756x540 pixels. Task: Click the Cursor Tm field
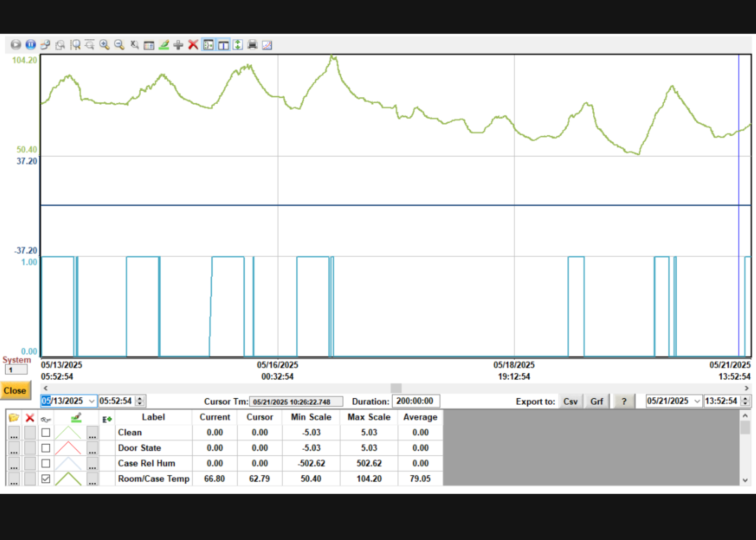pyautogui.click(x=296, y=402)
